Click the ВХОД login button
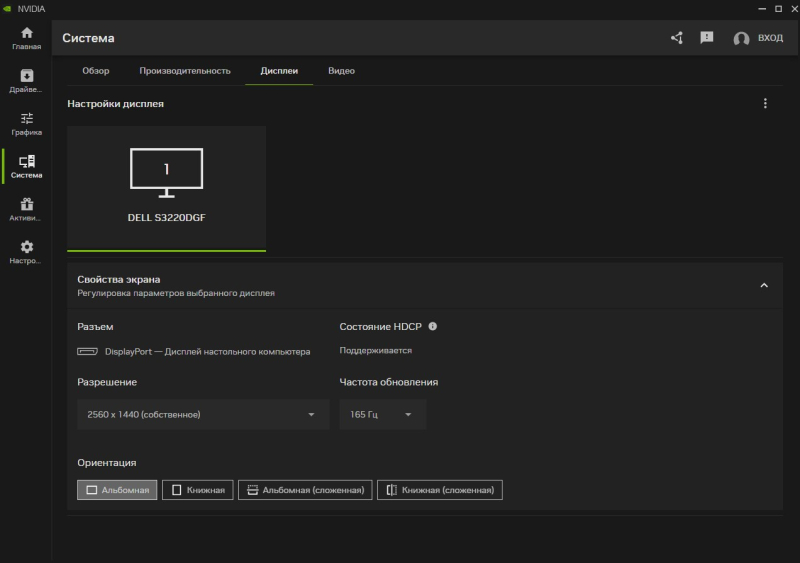This screenshot has width=800, height=563. pyautogui.click(x=759, y=38)
